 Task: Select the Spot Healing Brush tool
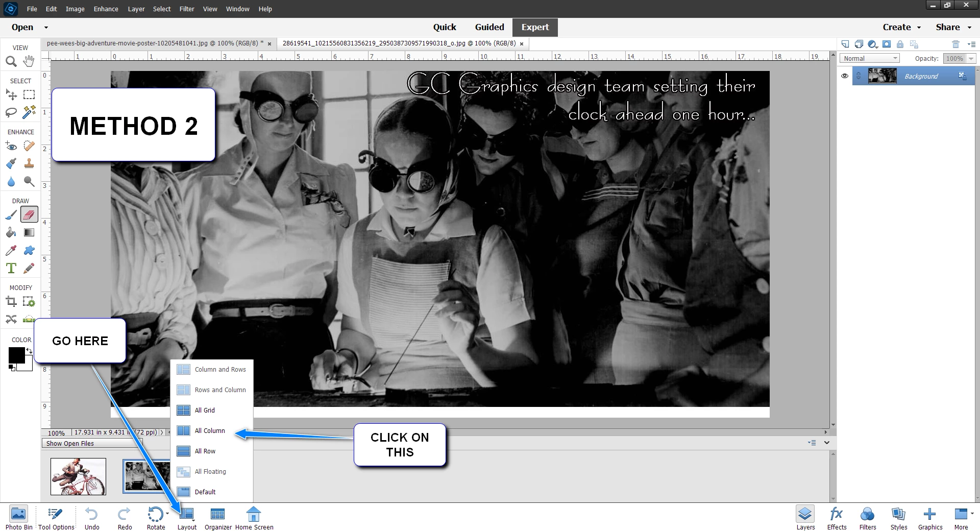(x=29, y=147)
